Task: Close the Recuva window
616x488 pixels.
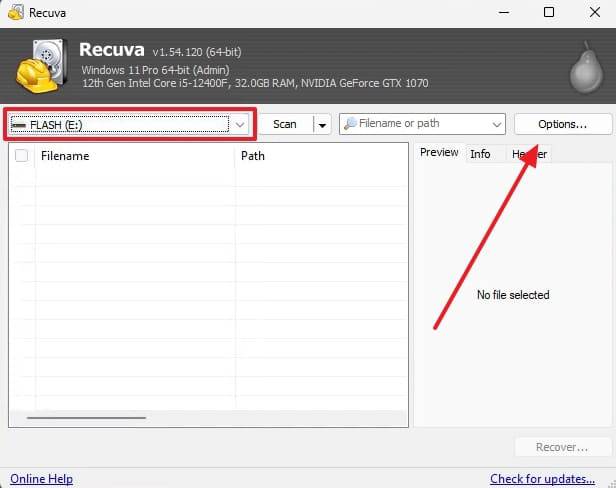Action: [595, 13]
